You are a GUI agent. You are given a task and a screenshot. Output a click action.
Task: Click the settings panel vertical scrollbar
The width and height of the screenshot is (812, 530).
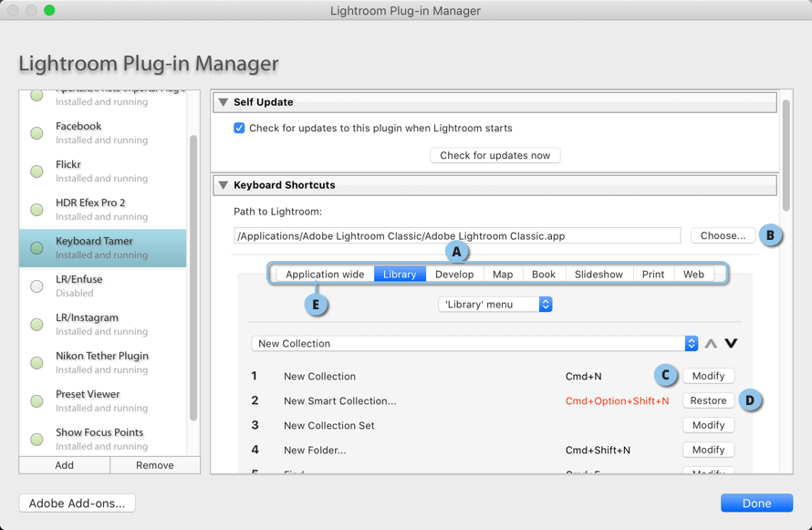786,155
